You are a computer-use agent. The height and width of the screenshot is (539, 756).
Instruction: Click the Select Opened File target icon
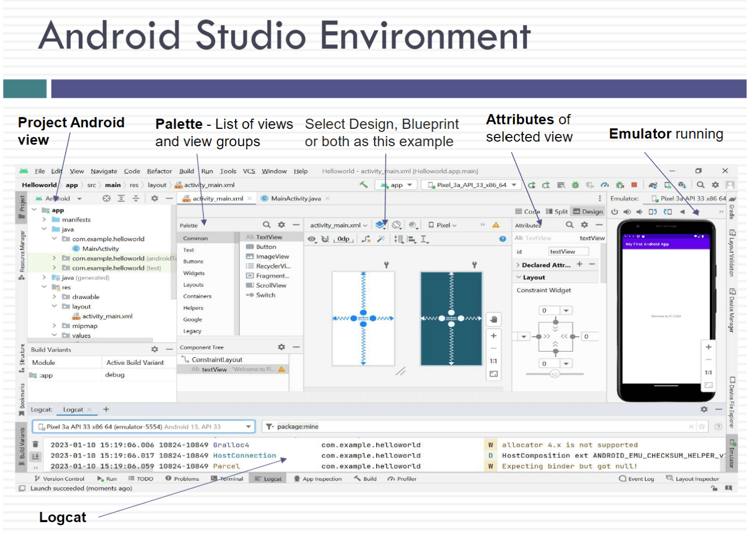(x=106, y=198)
